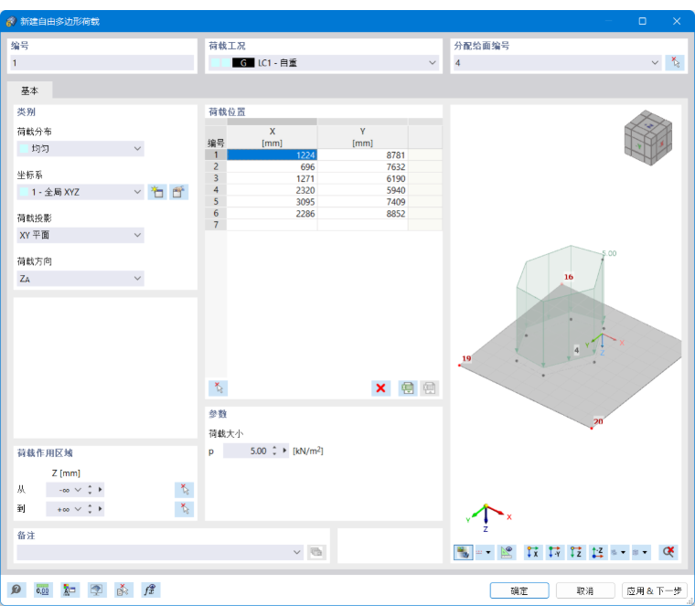Select Y cell with value 8781
Viewport: 695px width, 616px height.
pyautogui.click(x=362, y=154)
